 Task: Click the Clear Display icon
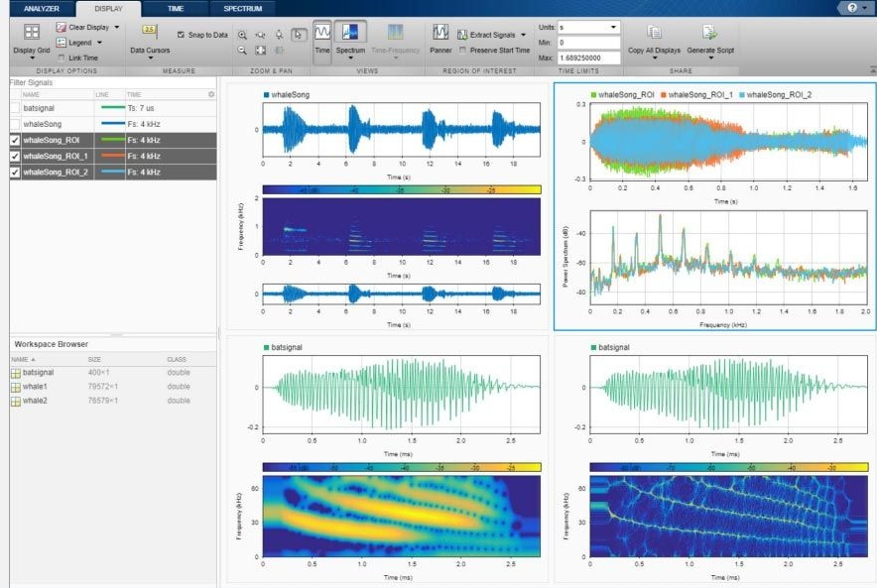point(61,28)
